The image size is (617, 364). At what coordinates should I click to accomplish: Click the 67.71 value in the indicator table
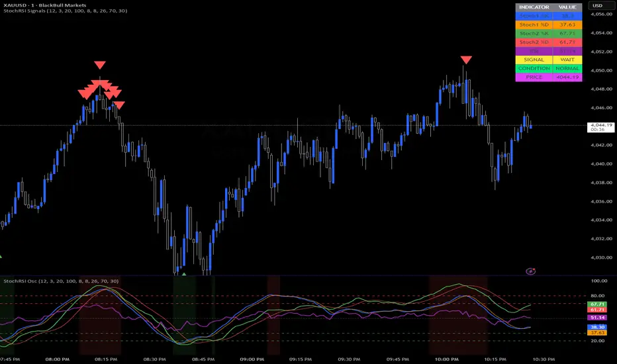click(x=567, y=34)
